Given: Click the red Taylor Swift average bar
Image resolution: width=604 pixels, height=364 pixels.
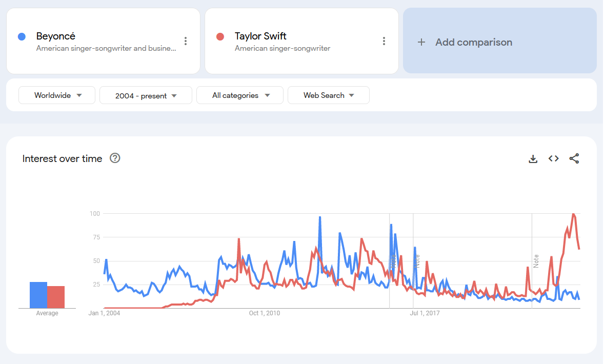Looking at the screenshot, I should pos(56,297).
